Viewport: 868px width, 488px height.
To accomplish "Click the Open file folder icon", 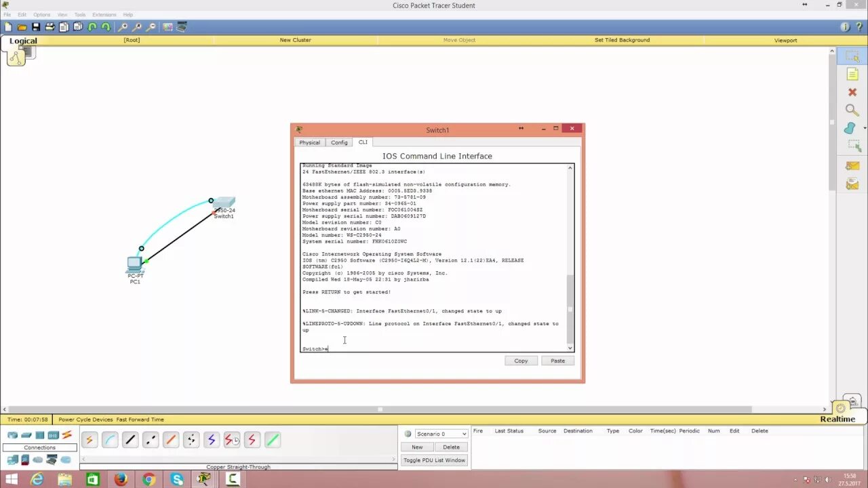I will (22, 27).
